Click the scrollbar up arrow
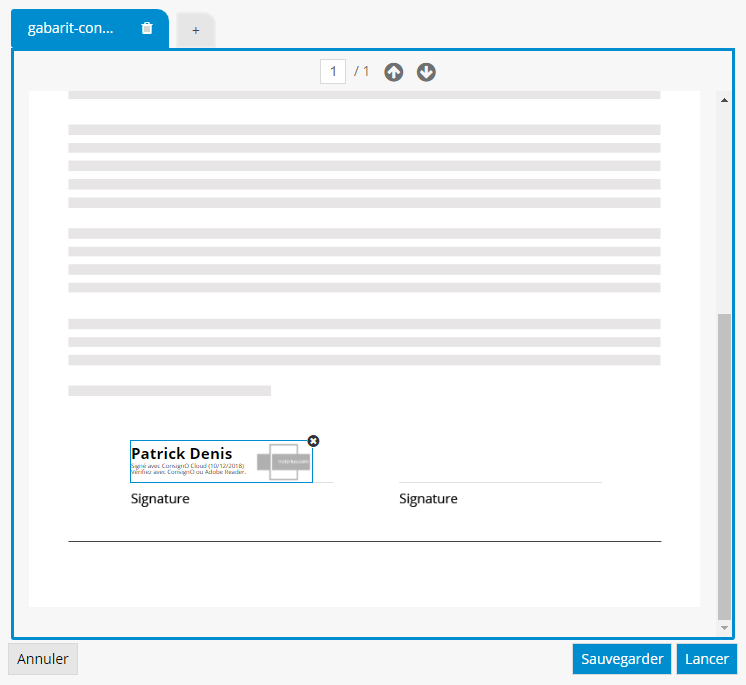 click(x=725, y=100)
